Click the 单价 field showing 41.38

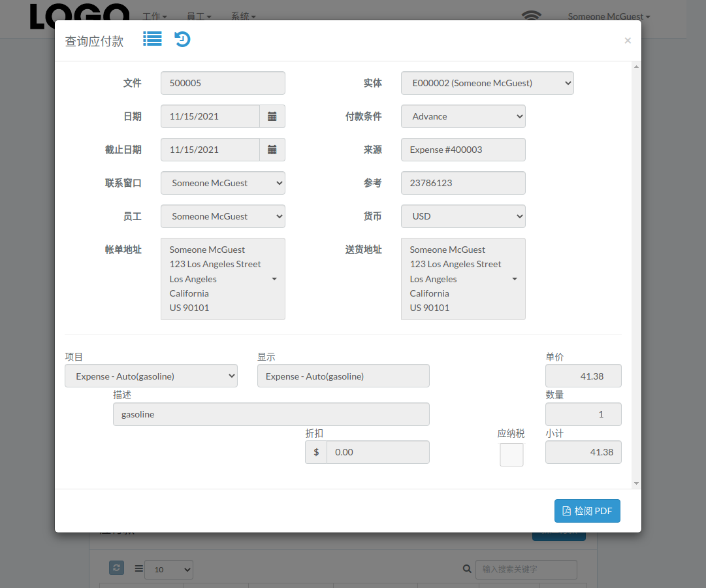[x=583, y=376]
